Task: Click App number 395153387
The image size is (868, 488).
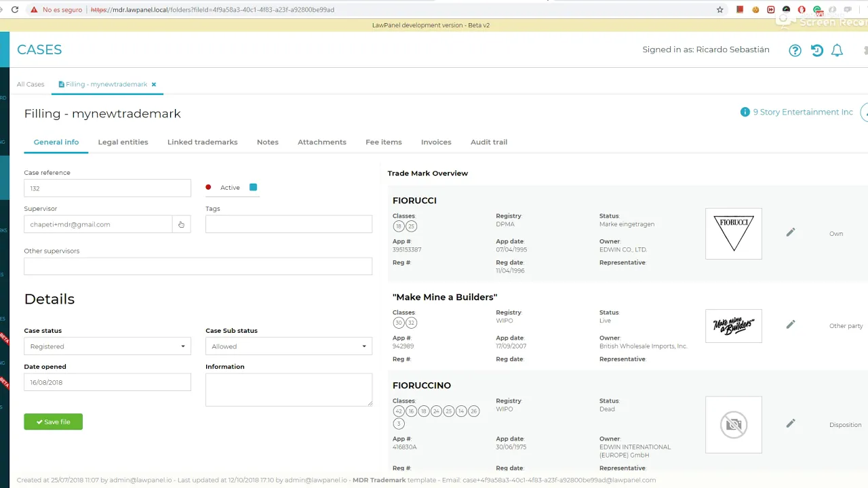Action: click(407, 250)
